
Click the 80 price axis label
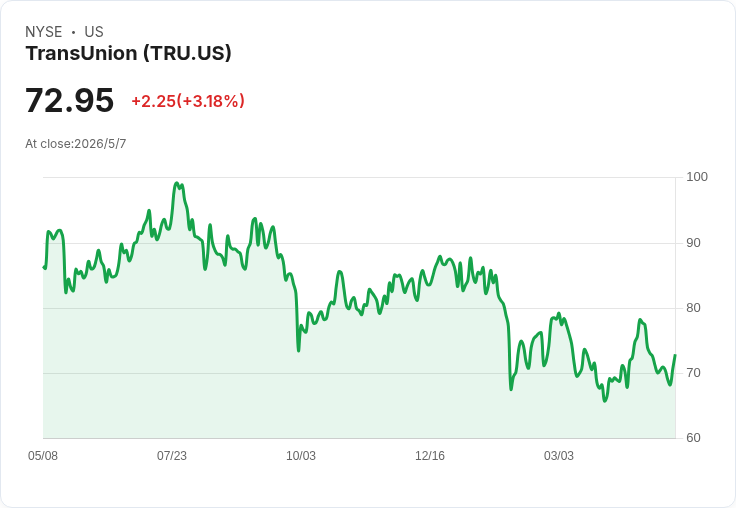(x=693, y=308)
